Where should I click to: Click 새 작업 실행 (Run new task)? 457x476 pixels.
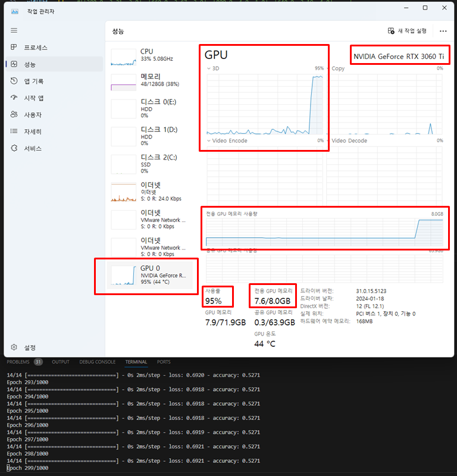tap(407, 31)
